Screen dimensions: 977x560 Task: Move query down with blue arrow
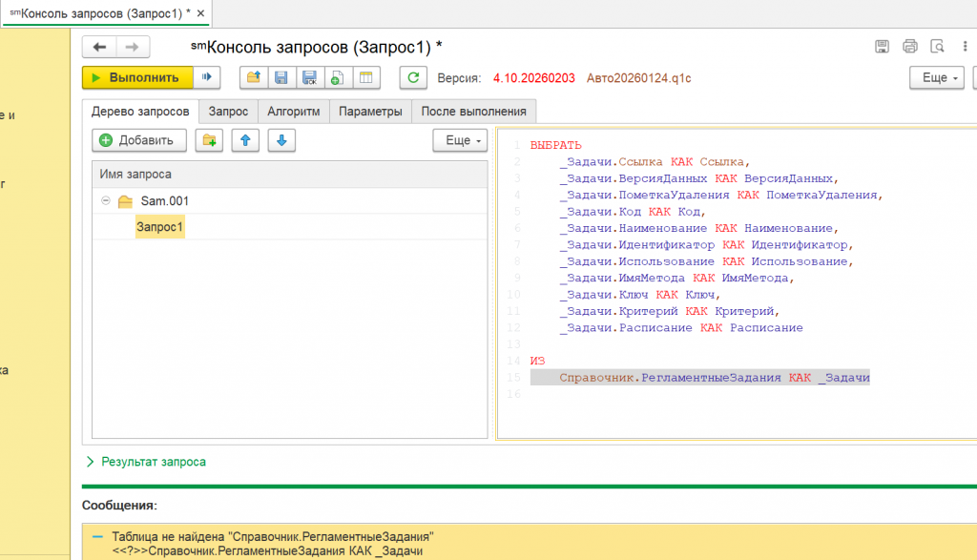(281, 140)
